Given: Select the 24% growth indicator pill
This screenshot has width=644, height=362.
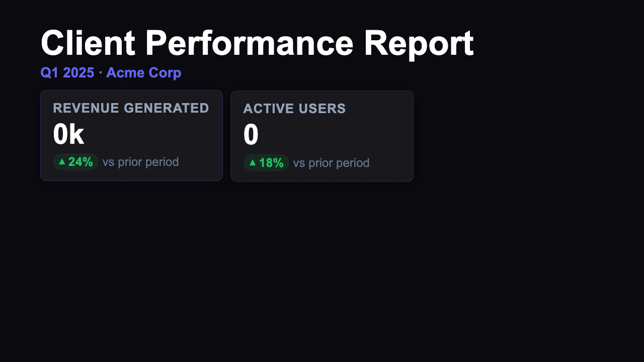Looking at the screenshot, I should click(75, 161).
